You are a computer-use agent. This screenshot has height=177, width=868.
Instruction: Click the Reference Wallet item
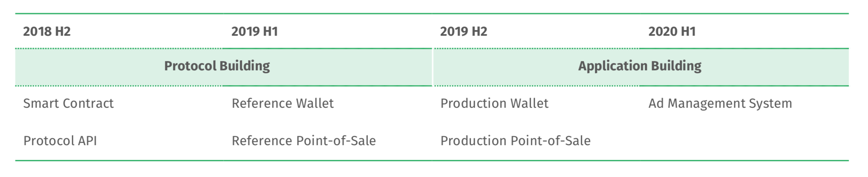coord(282,103)
